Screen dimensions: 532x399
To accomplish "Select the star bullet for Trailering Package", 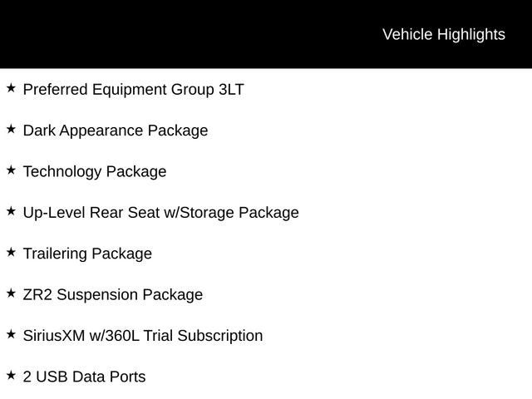I will (11, 252).
